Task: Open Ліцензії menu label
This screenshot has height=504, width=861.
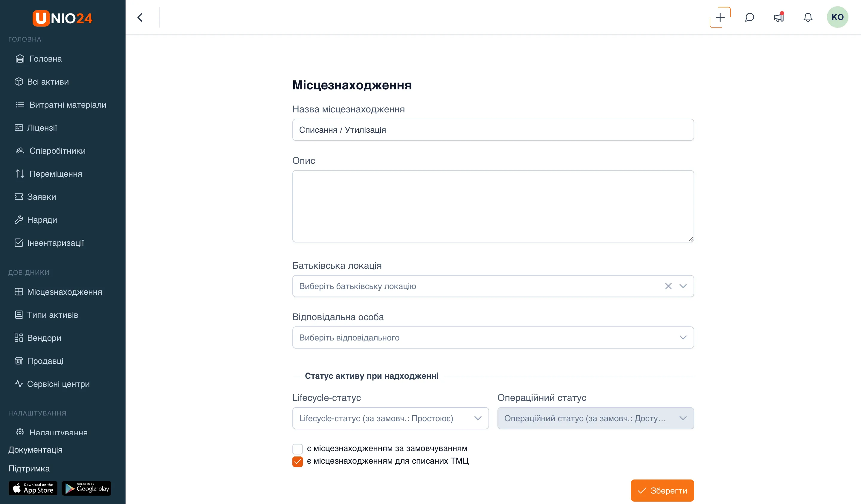Action: 42,127
